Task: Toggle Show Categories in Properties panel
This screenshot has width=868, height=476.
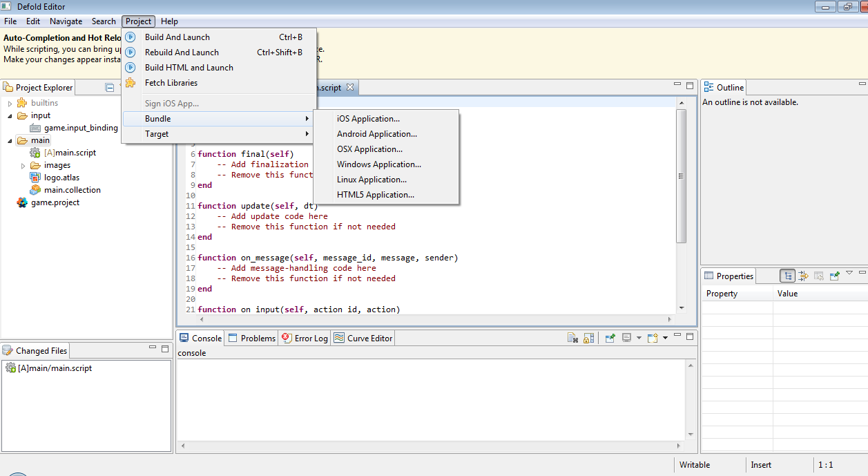Action: pyautogui.click(x=787, y=276)
